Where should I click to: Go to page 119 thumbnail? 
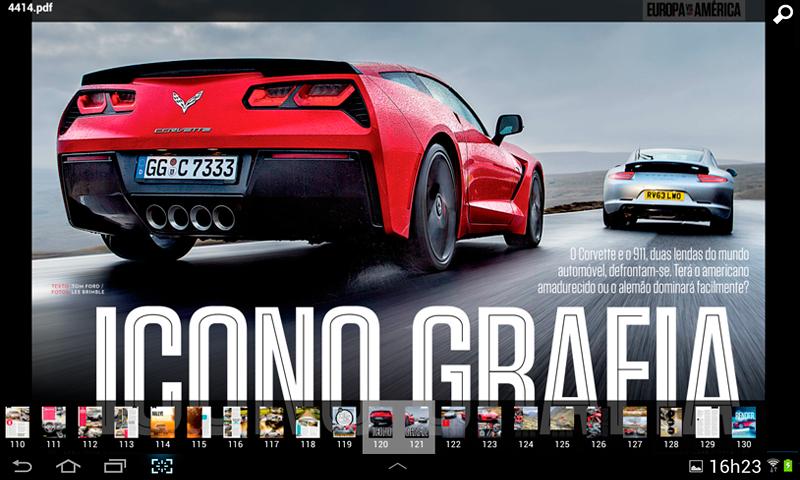pos(344,422)
